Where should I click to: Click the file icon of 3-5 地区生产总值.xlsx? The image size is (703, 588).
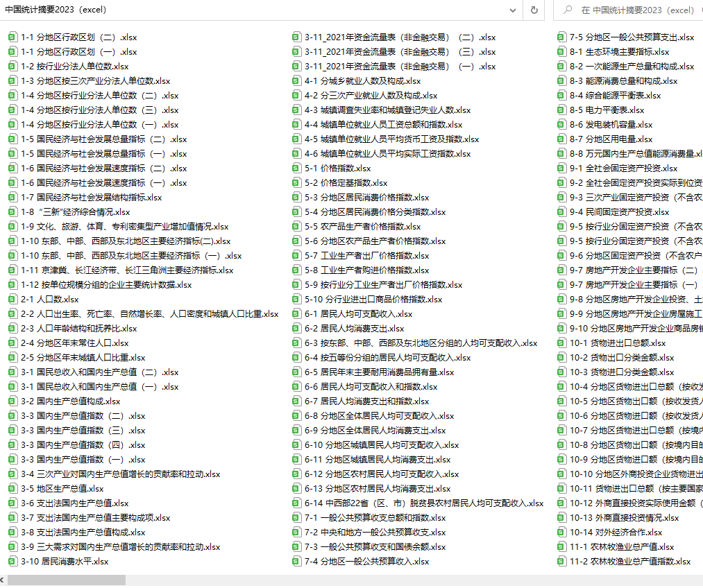pyautogui.click(x=13, y=489)
